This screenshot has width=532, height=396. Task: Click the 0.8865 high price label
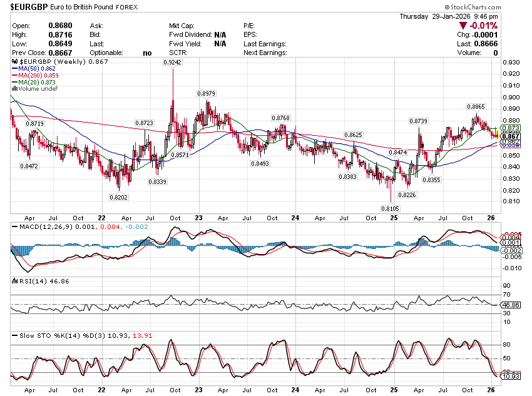point(476,108)
